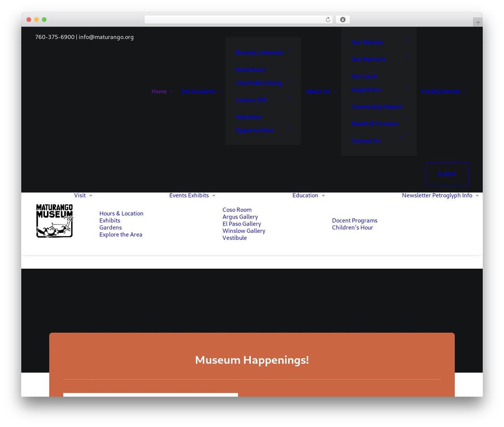Open Community Impact link
Screen dimensions: 504x427
pyautogui.click(x=377, y=107)
